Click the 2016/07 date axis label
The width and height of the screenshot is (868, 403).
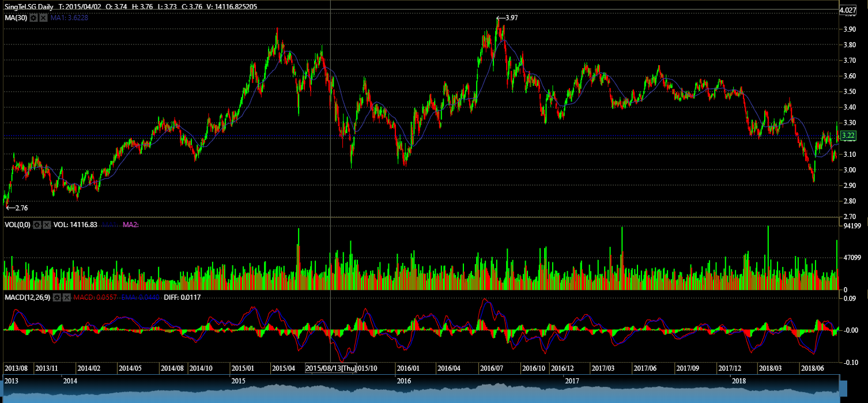(491, 368)
